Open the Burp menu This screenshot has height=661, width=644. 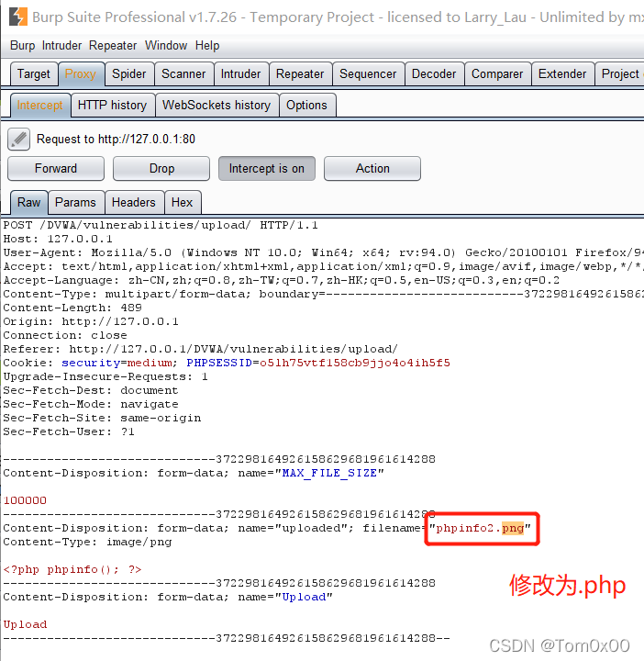[22, 46]
